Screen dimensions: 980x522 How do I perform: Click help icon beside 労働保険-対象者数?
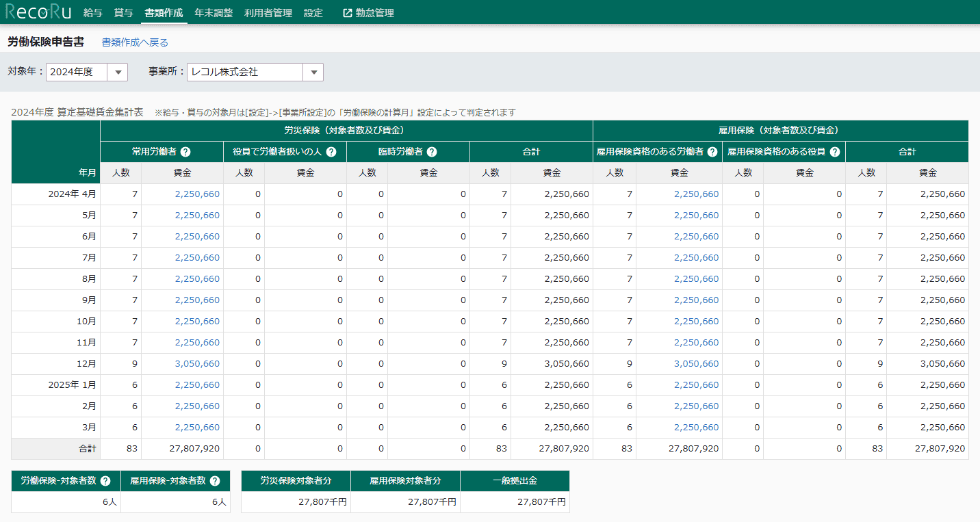click(x=105, y=481)
